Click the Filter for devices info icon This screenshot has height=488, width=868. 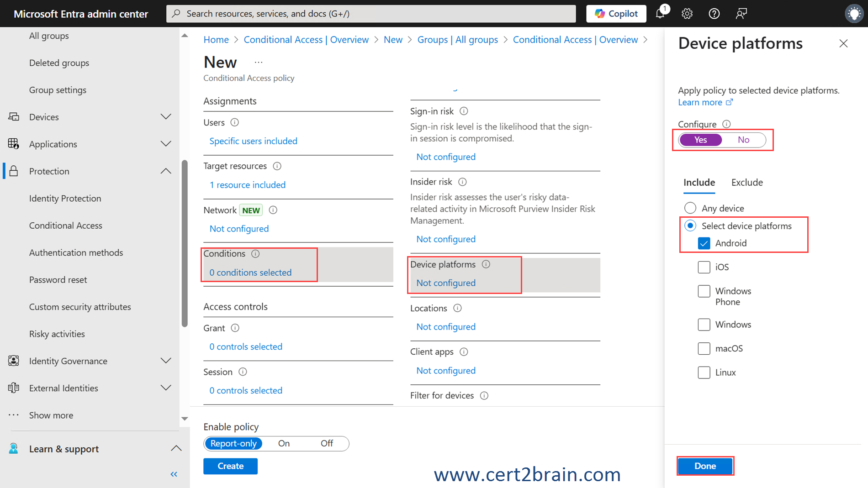484,396
